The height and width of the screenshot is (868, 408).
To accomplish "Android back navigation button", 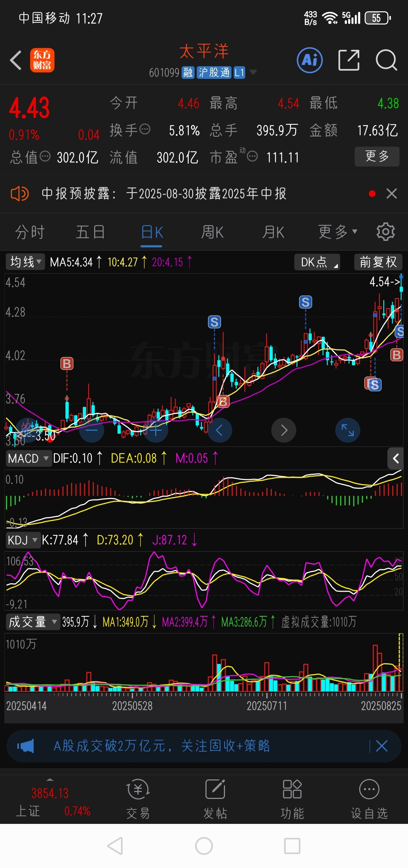I will coord(115,846).
